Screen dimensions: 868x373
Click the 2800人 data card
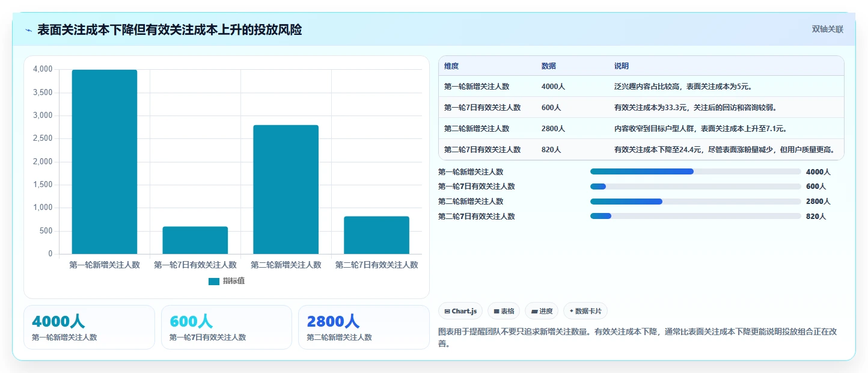click(x=364, y=327)
